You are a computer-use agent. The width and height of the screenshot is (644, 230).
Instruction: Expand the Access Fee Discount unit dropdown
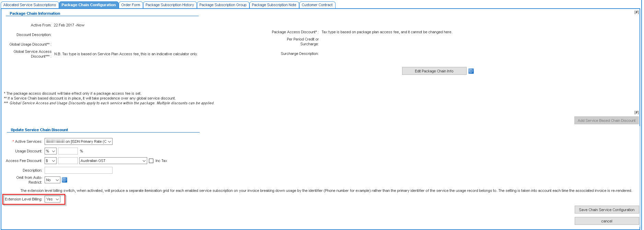(x=50, y=161)
